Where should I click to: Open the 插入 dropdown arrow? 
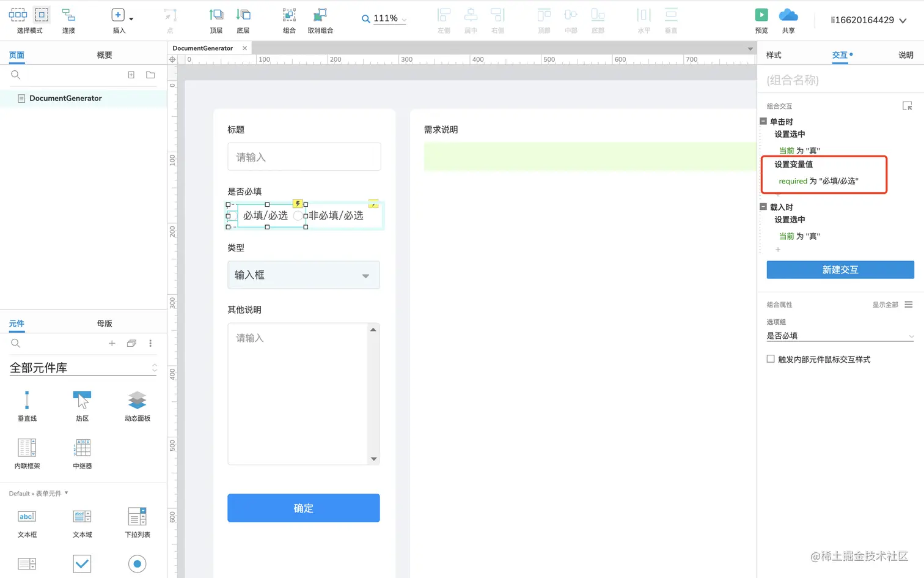coord(131,19)
